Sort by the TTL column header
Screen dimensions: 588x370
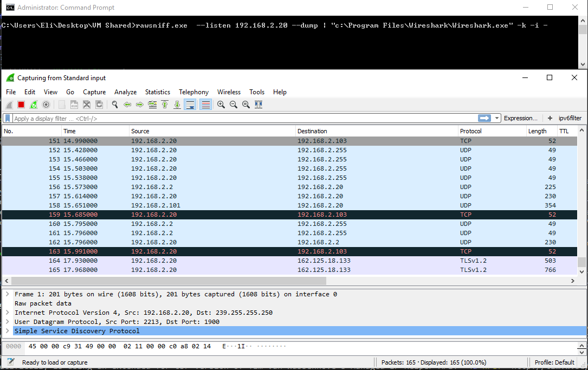point(567,131)
